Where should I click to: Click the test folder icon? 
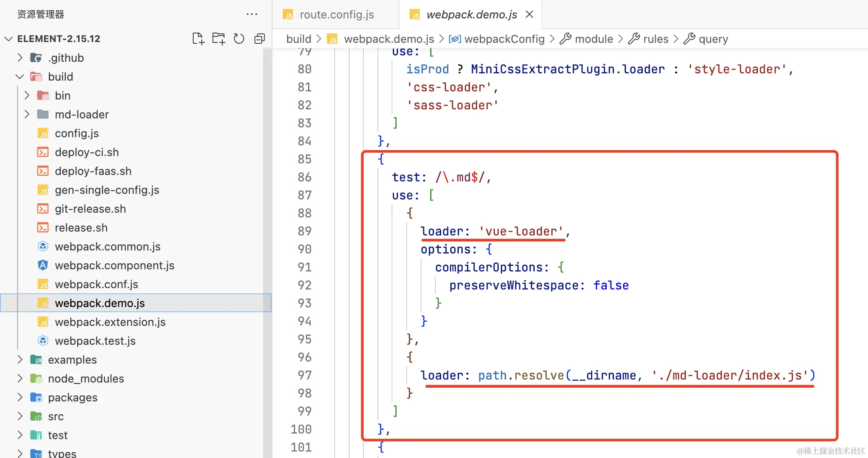coord(36,435)
